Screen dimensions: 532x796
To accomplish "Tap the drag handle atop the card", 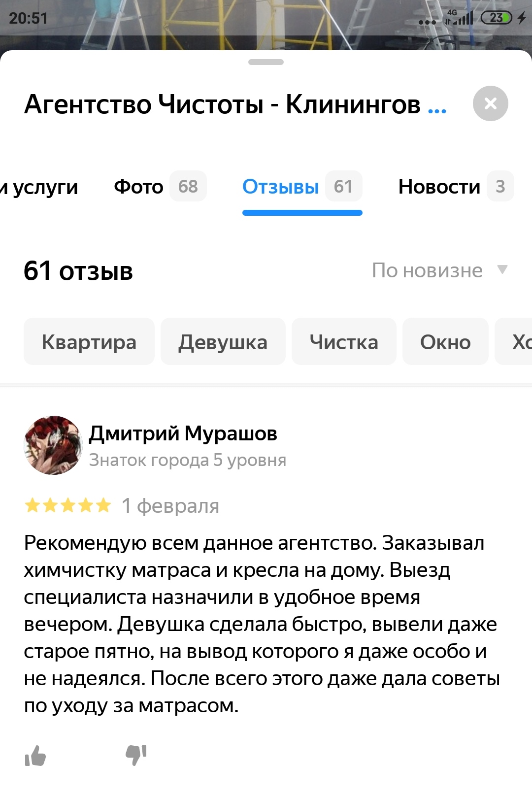I will point(266,62).
